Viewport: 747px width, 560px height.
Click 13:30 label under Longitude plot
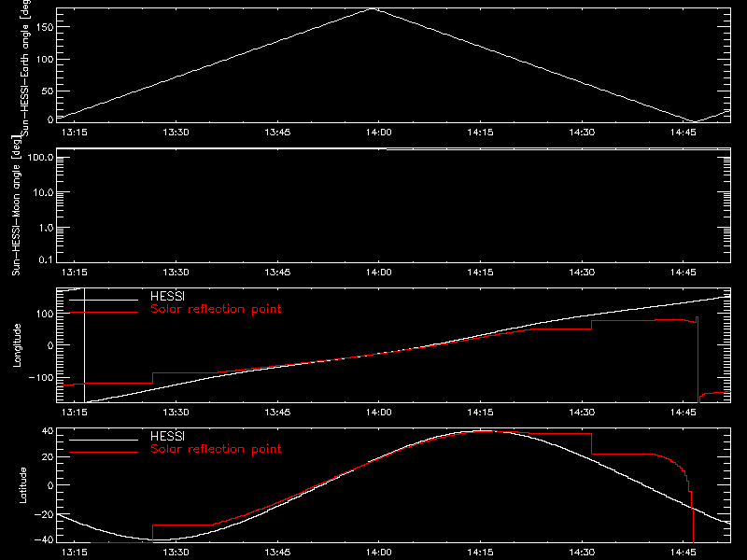pos(176,413)
